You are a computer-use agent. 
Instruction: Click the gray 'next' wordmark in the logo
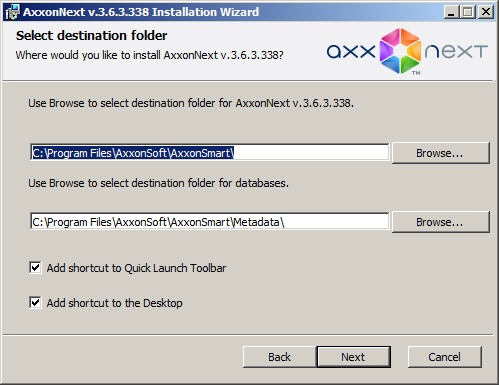point(456,51)
